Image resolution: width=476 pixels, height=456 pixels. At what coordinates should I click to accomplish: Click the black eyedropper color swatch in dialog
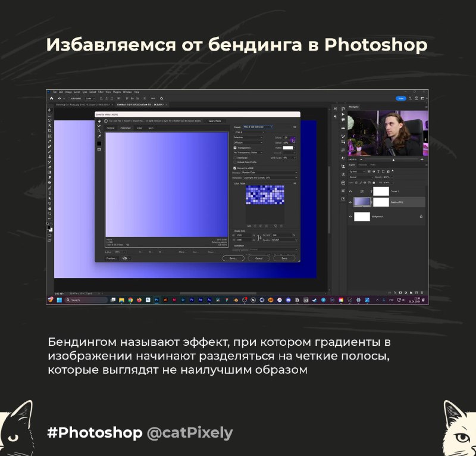(x=99, y=143)
